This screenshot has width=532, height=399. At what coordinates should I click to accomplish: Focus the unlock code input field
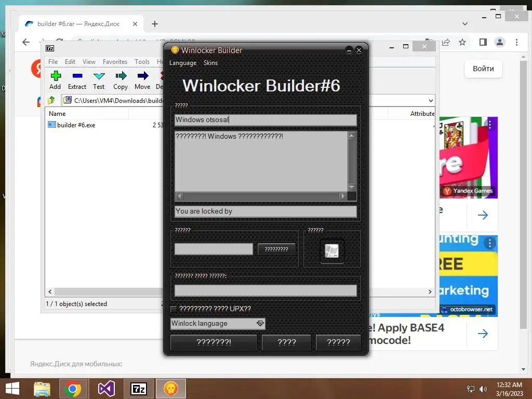pos(214,249)
